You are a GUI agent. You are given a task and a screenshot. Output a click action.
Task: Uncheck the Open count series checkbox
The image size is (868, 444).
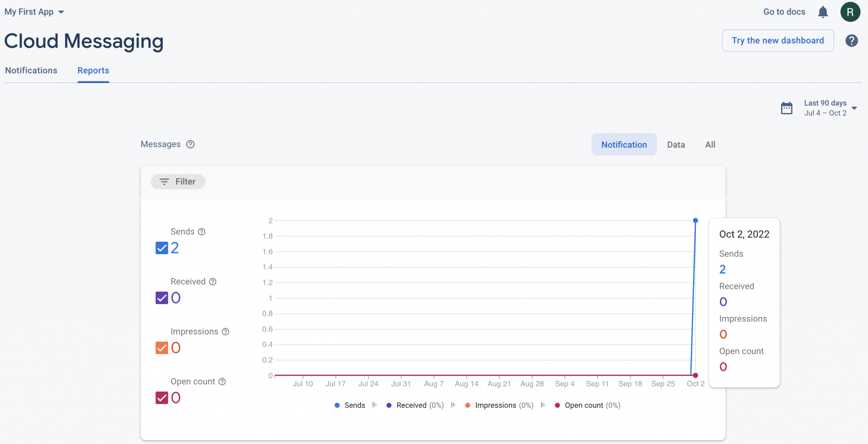pos(162,398)
